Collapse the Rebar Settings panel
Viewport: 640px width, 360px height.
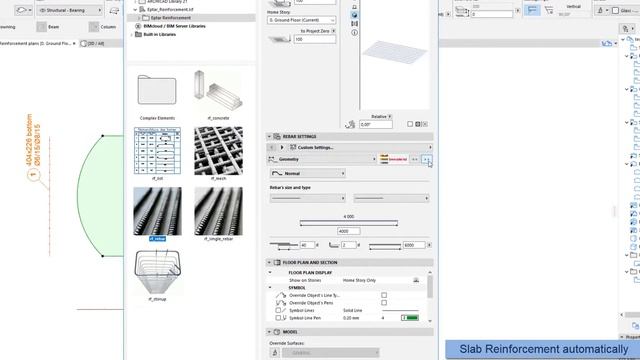(x=269, y=137)
